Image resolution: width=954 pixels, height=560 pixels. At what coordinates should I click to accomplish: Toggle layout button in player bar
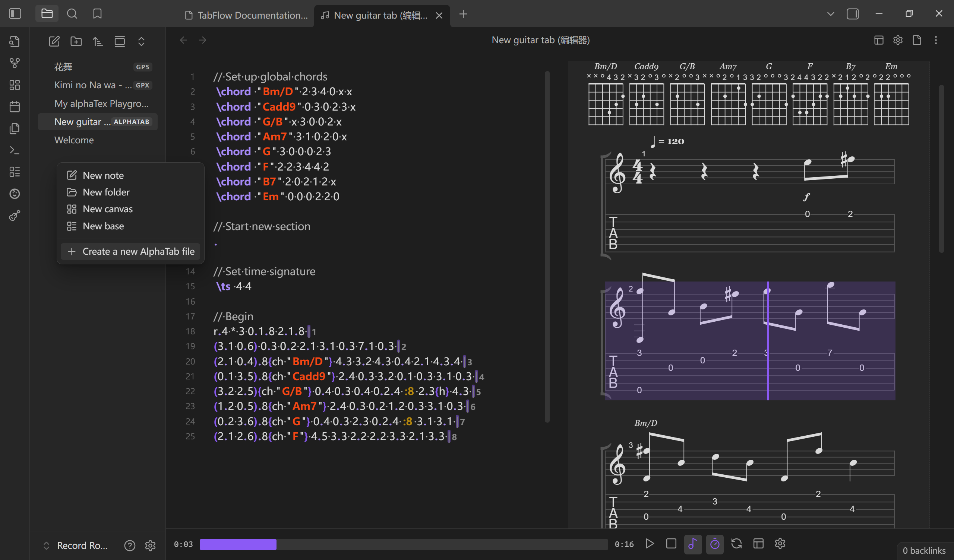click(x=758, y=544)
